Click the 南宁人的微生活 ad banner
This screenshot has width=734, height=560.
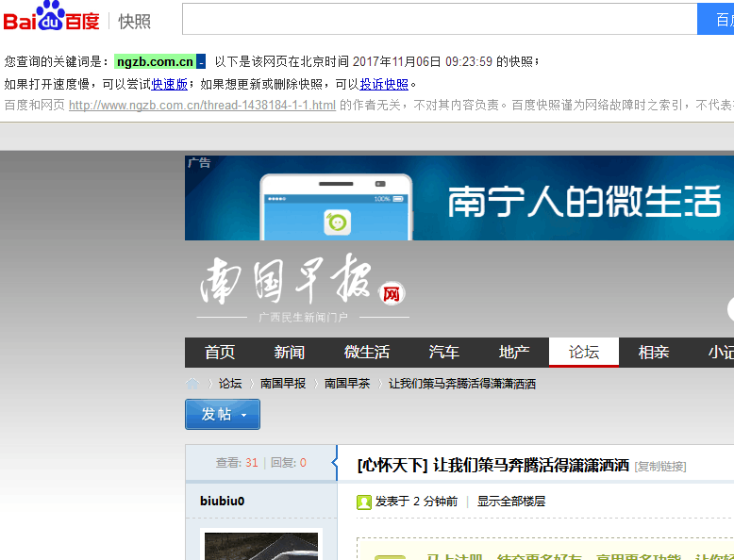point(459,198)
